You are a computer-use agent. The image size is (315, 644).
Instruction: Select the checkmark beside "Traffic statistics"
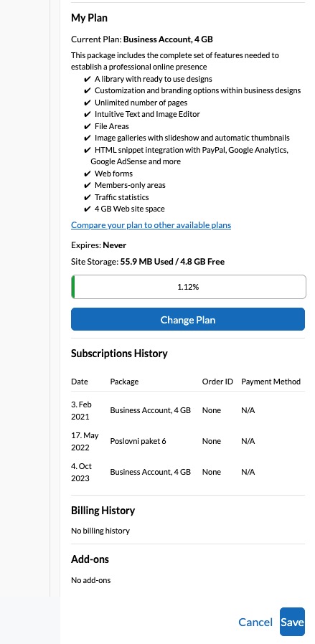coord(87,197)
